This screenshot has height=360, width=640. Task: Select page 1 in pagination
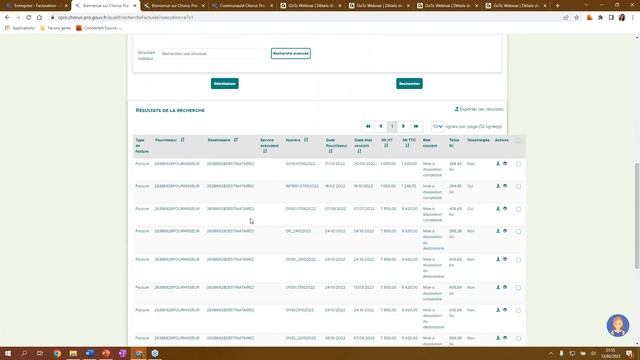tap(392, 127)
